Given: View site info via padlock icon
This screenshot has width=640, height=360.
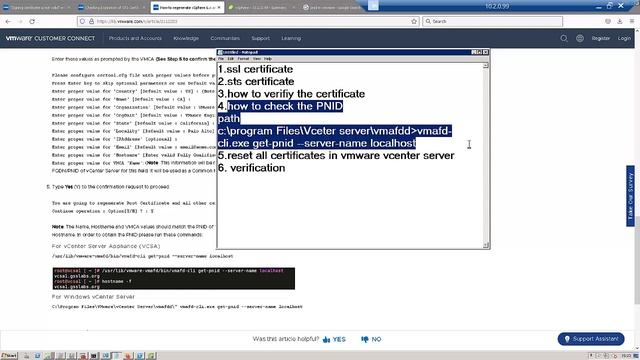Looking at the screenshot, I should [x=91, y=21].
